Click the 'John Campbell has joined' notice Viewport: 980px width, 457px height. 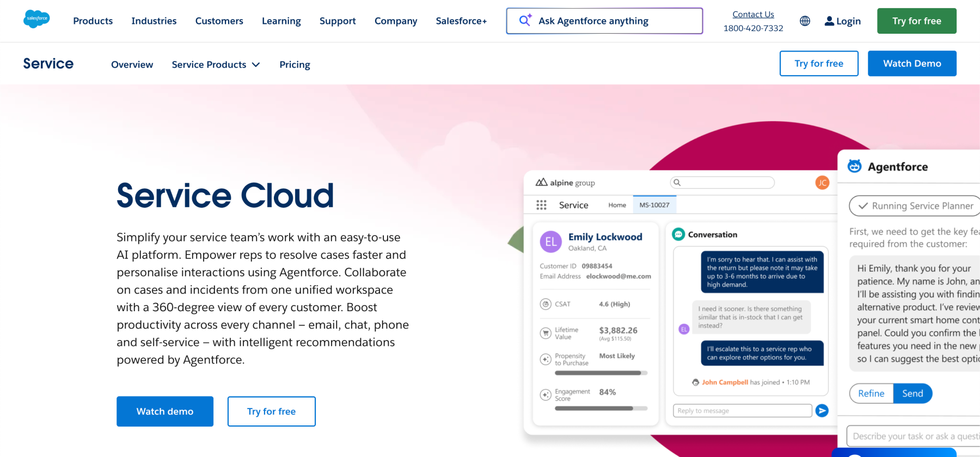pyautogui.click(x=751, y=382)
